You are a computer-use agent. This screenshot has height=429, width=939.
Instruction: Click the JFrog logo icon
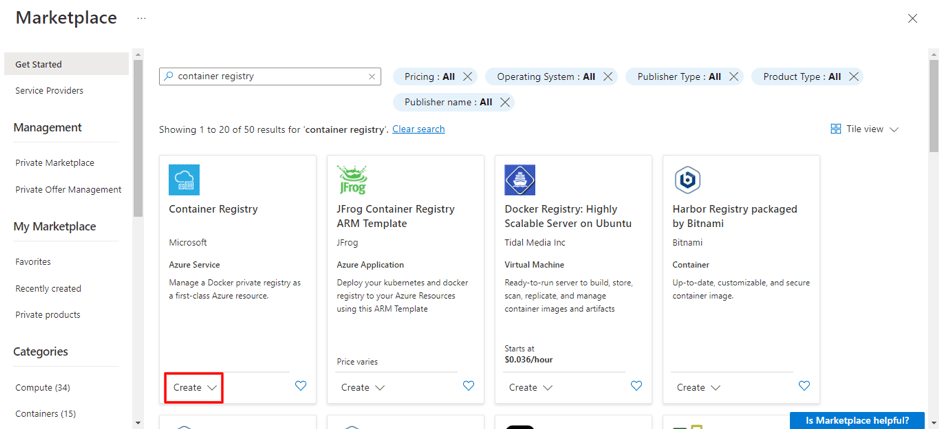point(352,180)
